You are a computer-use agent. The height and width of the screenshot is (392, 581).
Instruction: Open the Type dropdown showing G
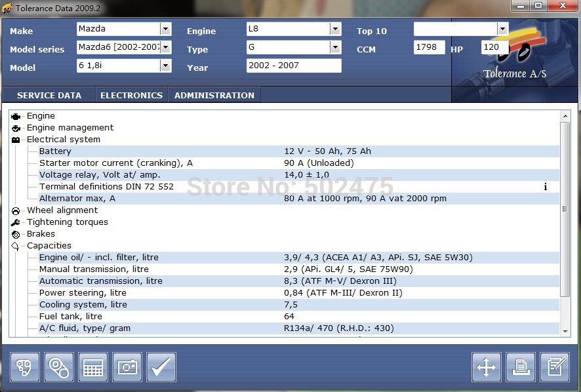(x=335, y=47)
